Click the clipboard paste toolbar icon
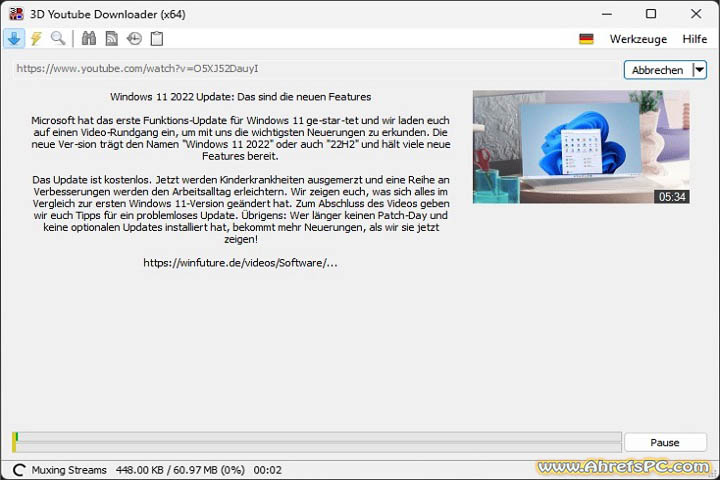720x480 pixels. 157,39
